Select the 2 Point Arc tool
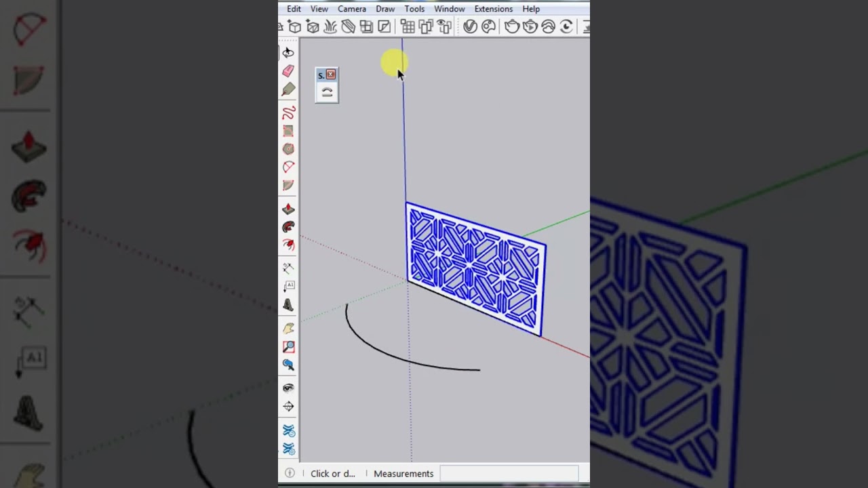The width and height of the screenshot is (868, 488). point(288,167)
